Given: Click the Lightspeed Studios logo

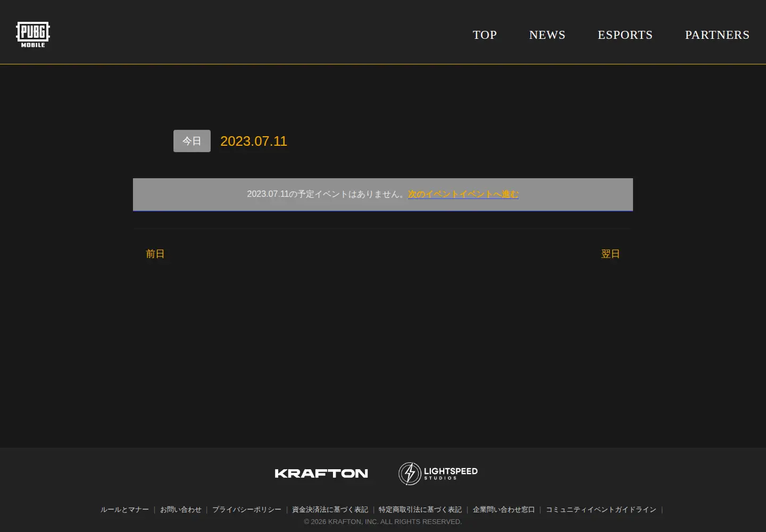Looking at the screenshot, I should pyautogui.click(x=438, y=473).
